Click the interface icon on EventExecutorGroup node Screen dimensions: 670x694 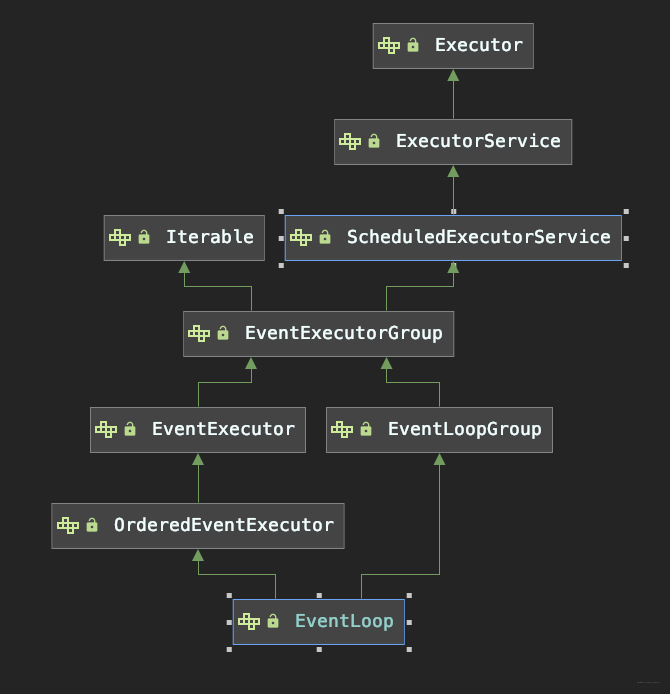point(199,333)
